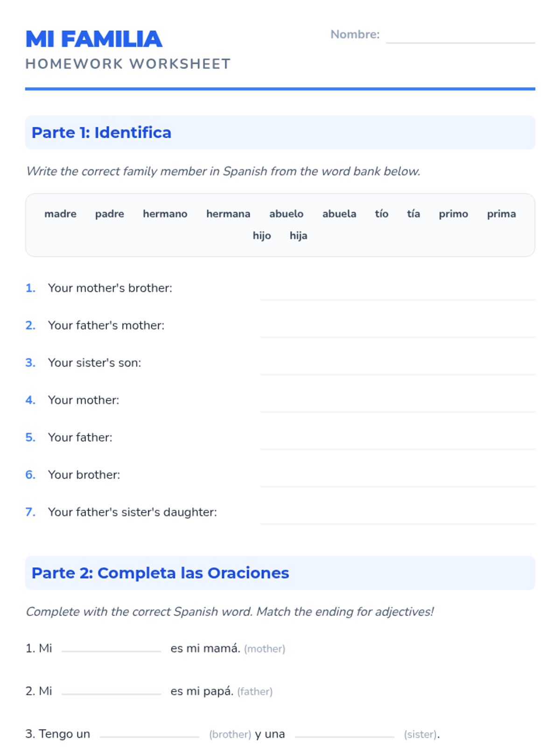Viewport: 560px width, 747px height.
Task: Click answer line for sister's son
Action: pyautogui.click(x=397, y=366)
